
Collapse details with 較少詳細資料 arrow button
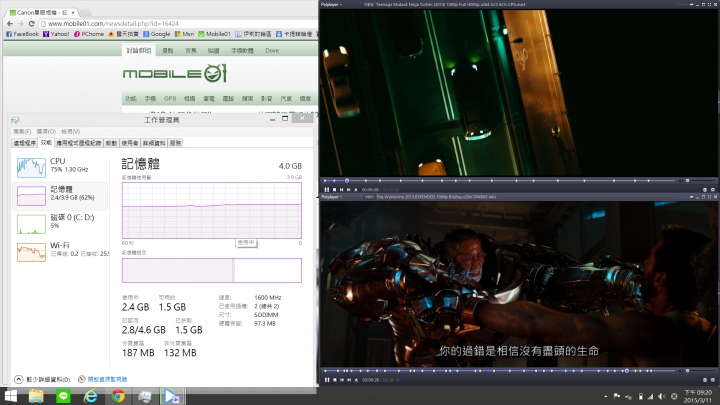pyautogui.click(x=18, y=379)
